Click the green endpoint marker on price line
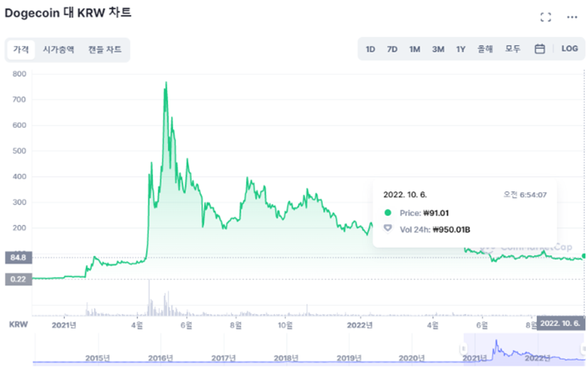The image size is (588, 367). (584, 256)
